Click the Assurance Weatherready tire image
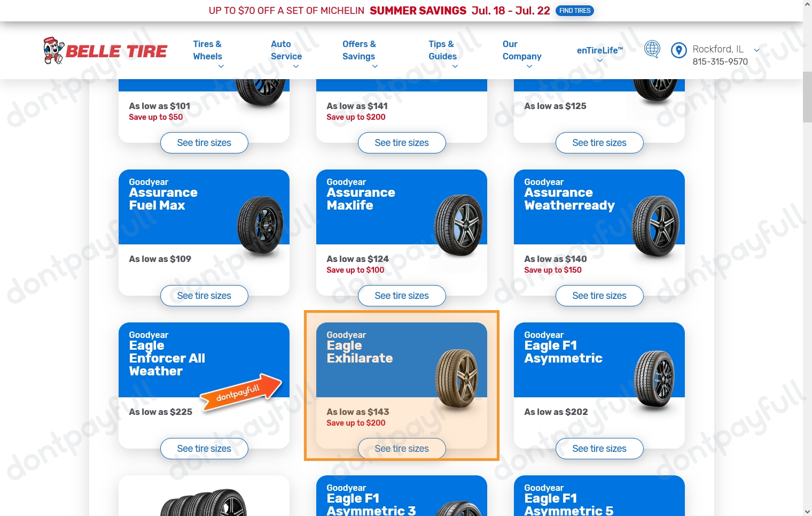Viewport: 812px width, 516px height. click(655, 226)
